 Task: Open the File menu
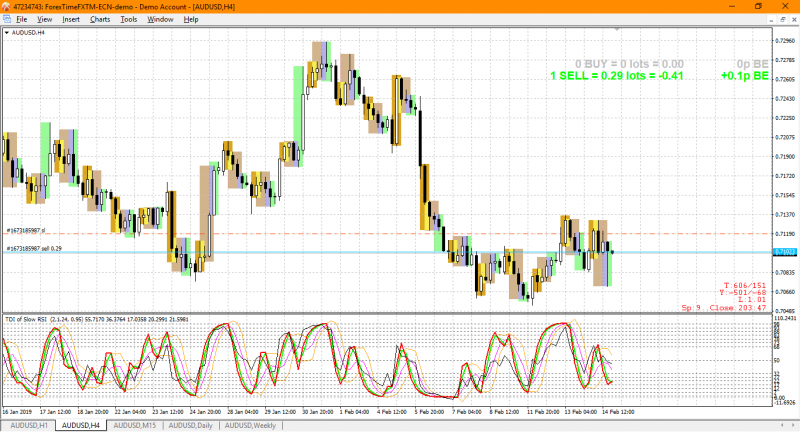tap(21, 19)
